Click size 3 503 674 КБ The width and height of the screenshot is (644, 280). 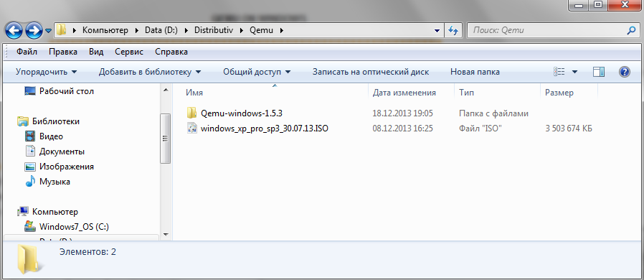pyautogui.click(x=569, y=129)
